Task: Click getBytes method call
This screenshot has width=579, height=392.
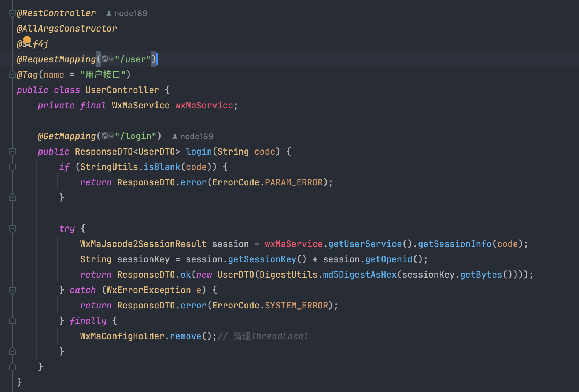Action: [x=481, y=275]
